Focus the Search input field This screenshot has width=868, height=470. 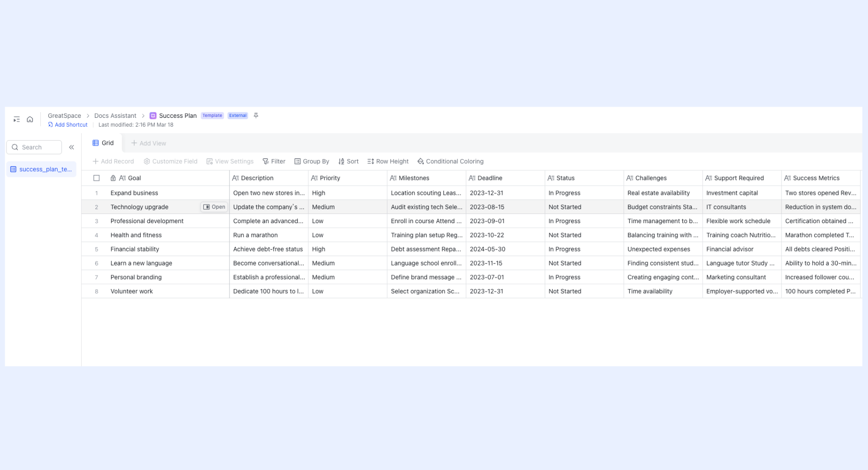34,147
